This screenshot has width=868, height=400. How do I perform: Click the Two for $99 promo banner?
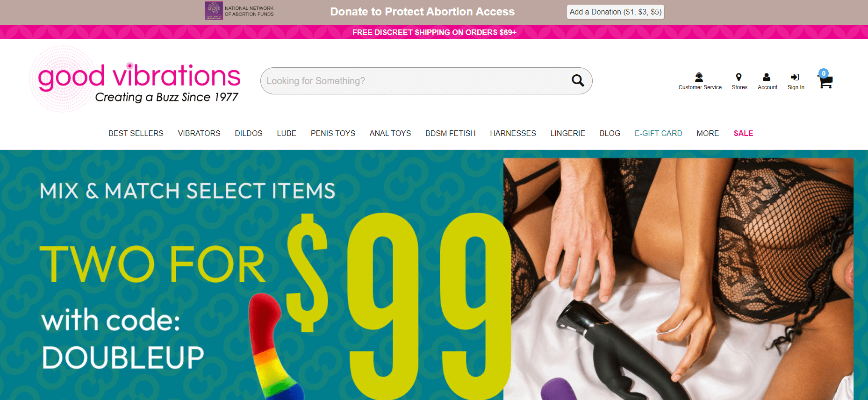434,275
